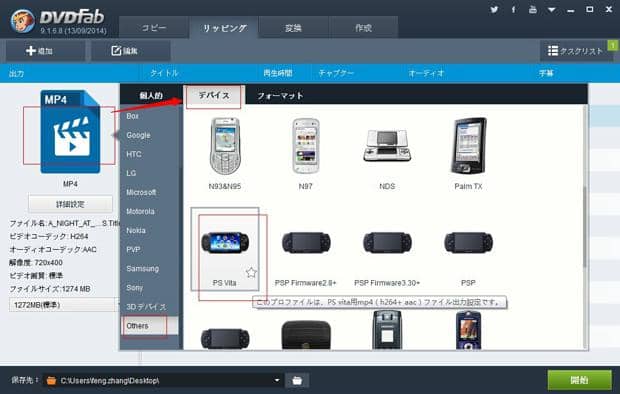The image size is (620, 394).
Task: Choose the N97 device profile
Action: pyautogui.click(x=305, y=153)
